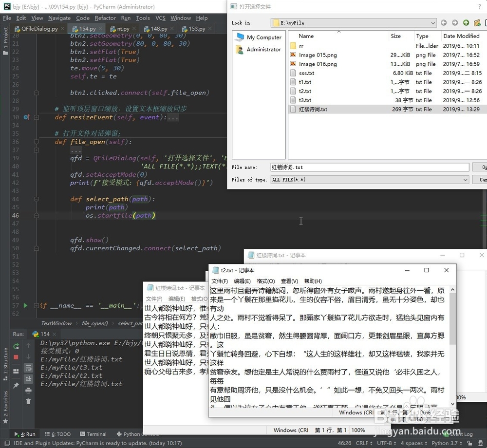Open the Project tool window sidebar
The width and height of the screenshot is (487, 448).
5,41
